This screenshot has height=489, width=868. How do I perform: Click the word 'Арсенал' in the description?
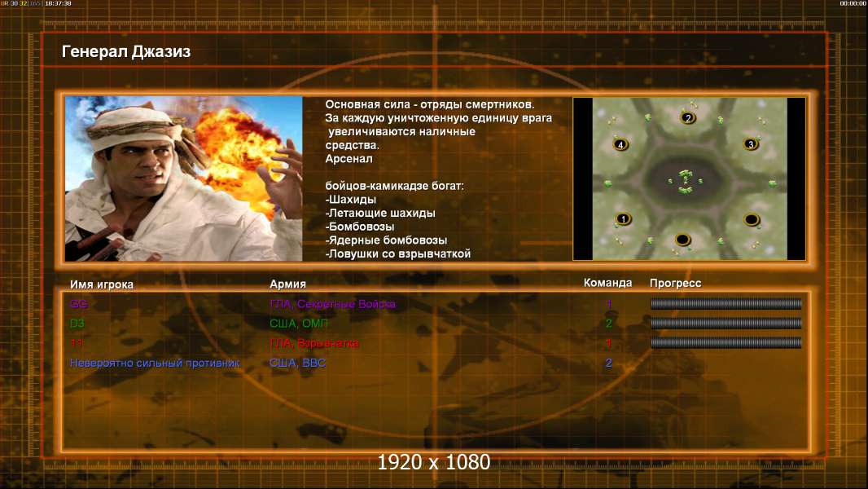point(349,158)
